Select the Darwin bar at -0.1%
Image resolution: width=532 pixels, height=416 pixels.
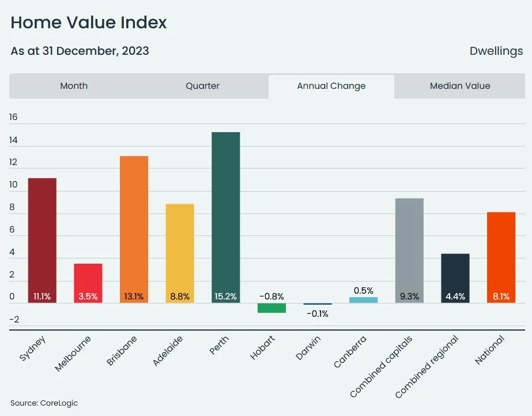point(316,303)
